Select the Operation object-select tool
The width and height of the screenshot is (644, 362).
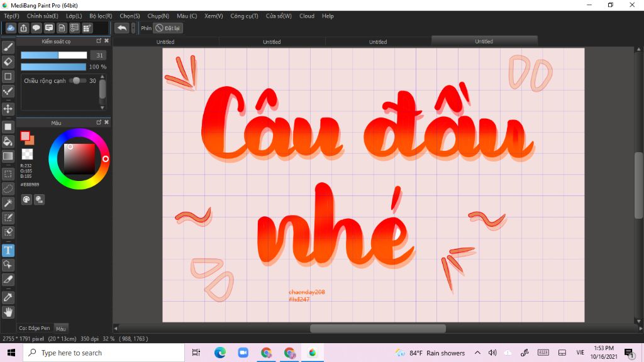[x=8, y=265]
